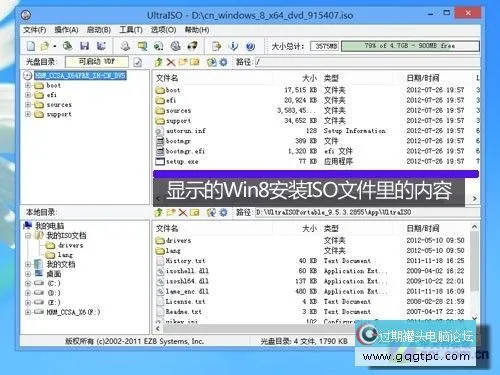Click New Folder icon in 本地目录 toolbar
The width and height of the screenshot is (500, 375).
(x=171, y=212)
